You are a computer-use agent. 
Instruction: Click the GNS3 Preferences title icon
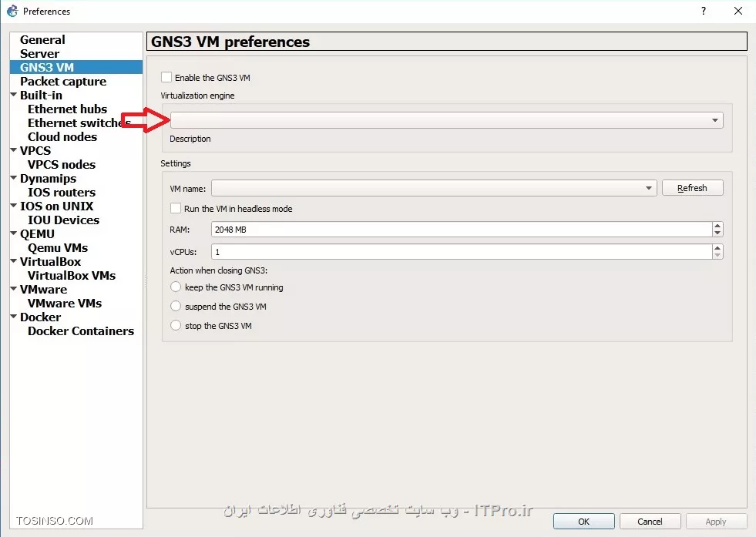coord(12,11)
